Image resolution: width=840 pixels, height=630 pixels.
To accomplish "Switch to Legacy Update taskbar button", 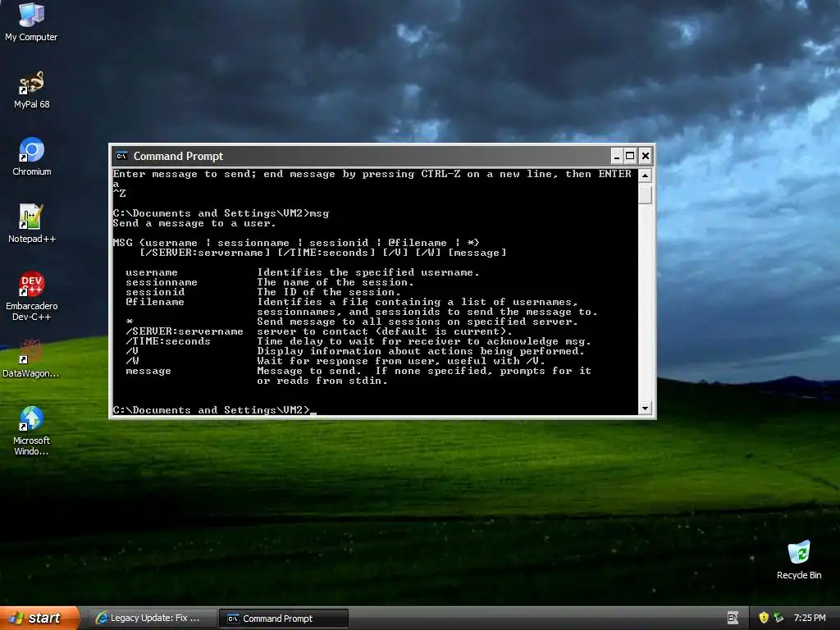I will 152,619.
